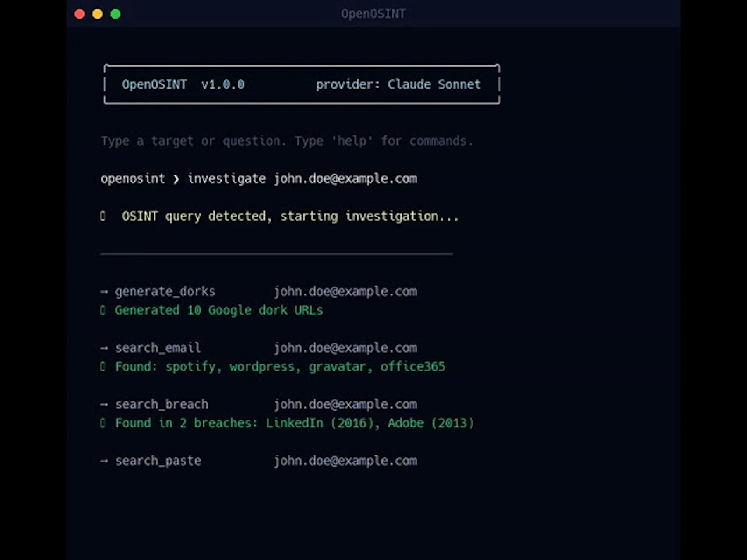This screenshot has height=560, width=747.
Task: Click the 'generate_dorks' tool name
Action: point(165,292)
